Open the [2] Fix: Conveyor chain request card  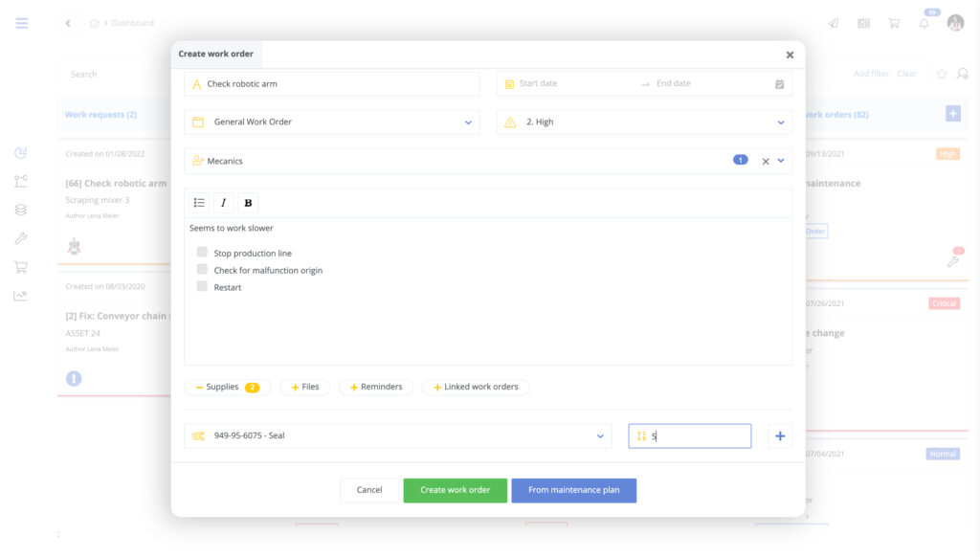[x=115, y=336]
